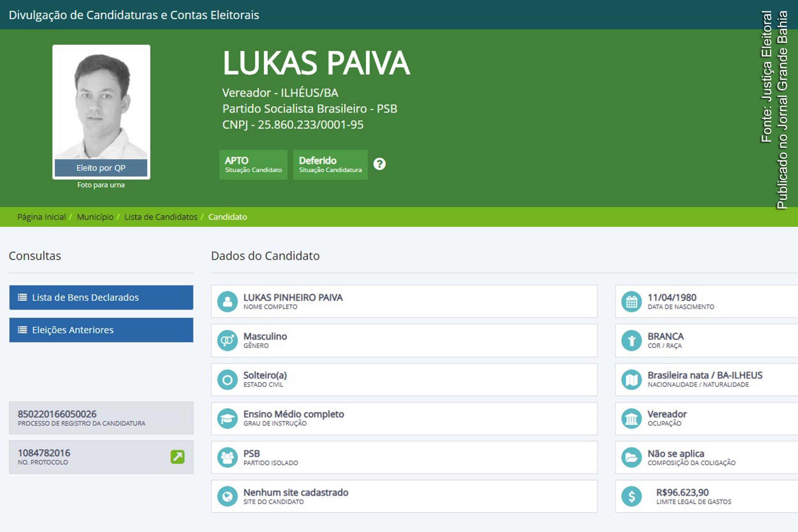Click the calendar icon beside Data de Nascimento
Viewport: 798px width, 532px height.
631,302
